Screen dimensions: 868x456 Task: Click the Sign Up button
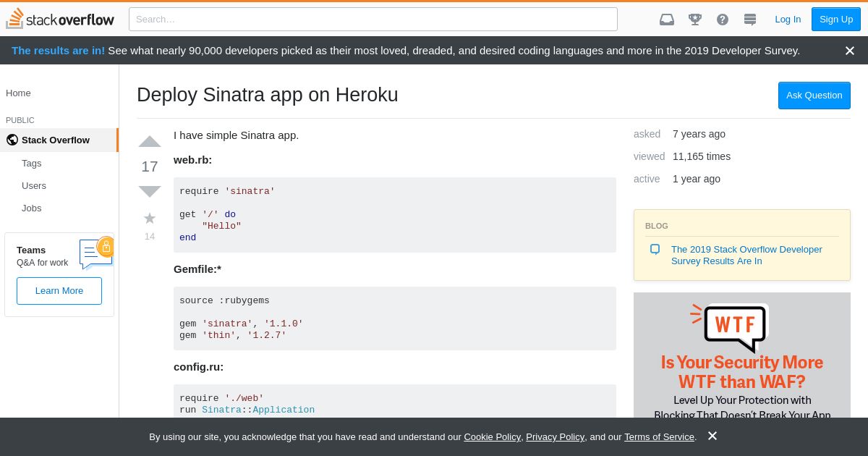(836, 20)
